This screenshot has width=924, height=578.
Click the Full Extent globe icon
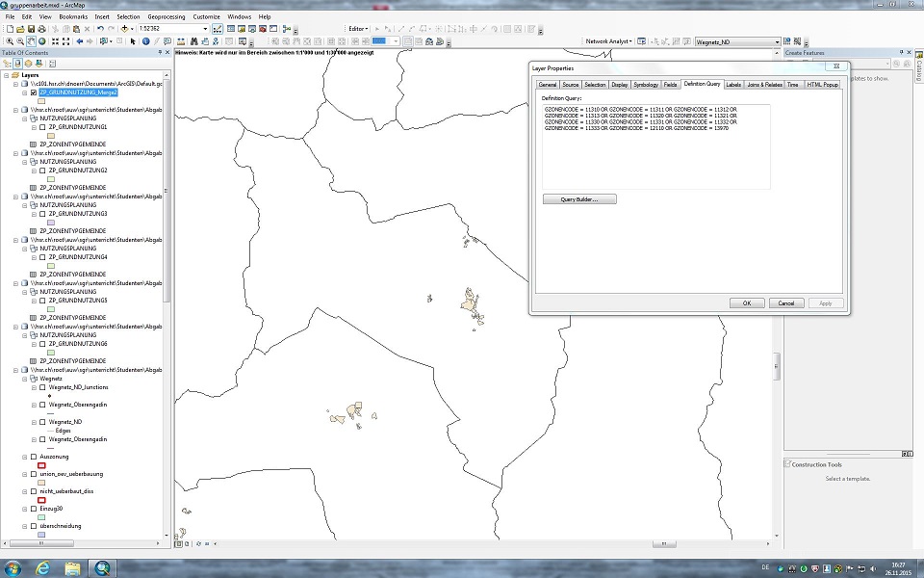(42, 41)
